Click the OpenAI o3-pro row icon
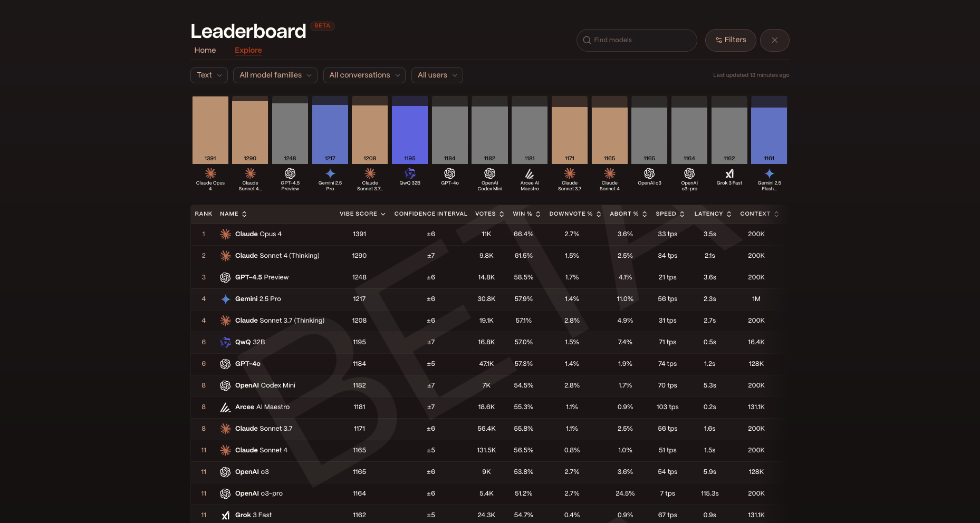 [x=225, y=493]
